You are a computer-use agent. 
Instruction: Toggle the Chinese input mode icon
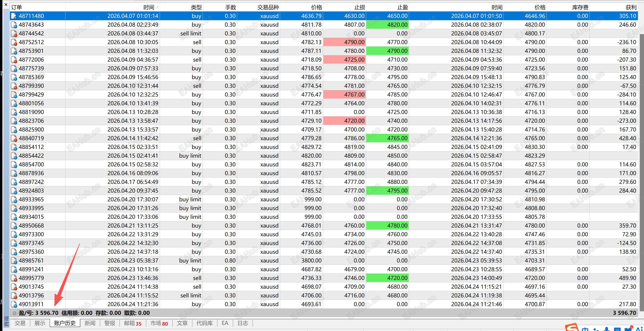point(585,329)
